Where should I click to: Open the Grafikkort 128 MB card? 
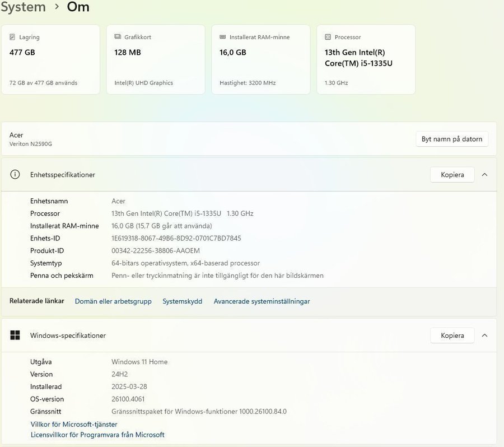click(156, 59)
